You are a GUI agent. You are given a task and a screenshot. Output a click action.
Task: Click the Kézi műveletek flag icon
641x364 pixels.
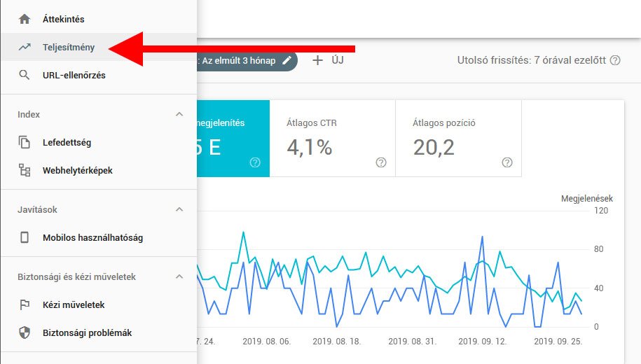point(25,305)
